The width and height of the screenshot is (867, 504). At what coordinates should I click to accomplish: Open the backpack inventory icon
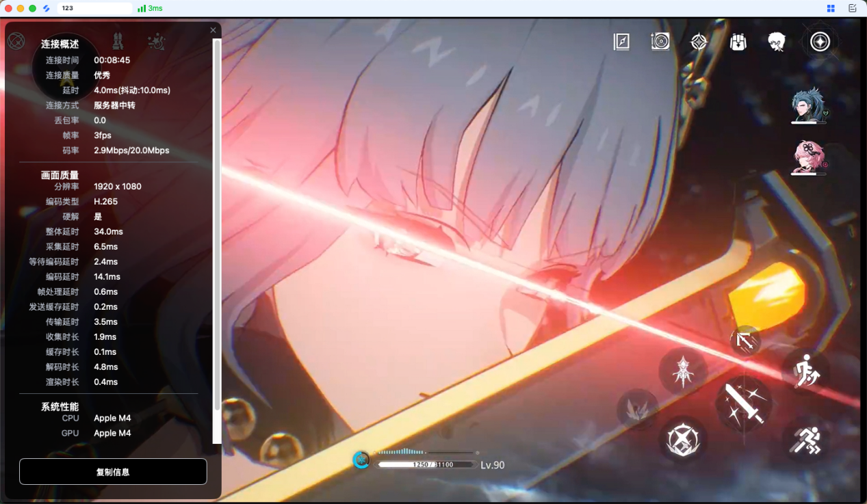click(x=738, y=42)
